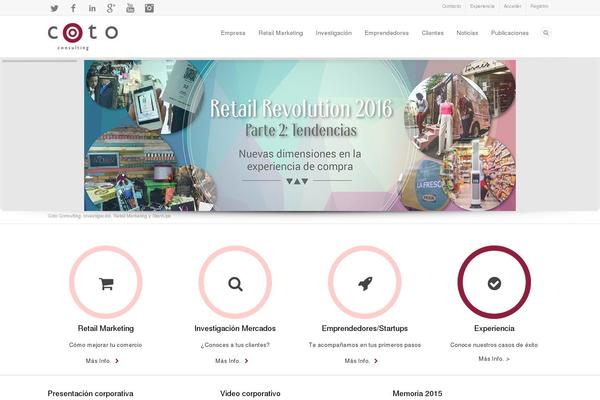Viewport: 600px width, 400px height.
Task: Click the Acceder login link
Action: point(512,6)
